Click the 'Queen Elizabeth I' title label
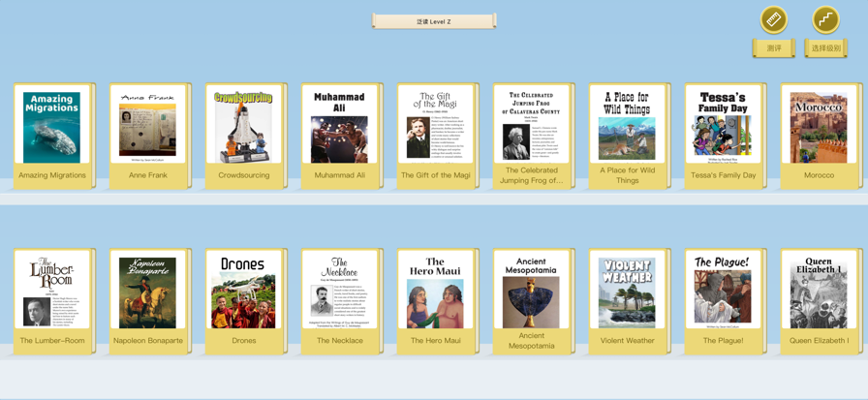 [819, 341]
